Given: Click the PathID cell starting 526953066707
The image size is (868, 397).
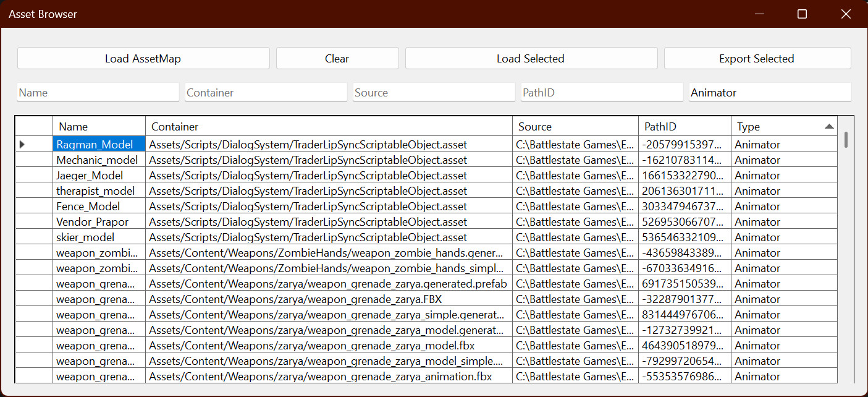Looking at the screenshot, I should pyautogui.click(x=685, y=222).
